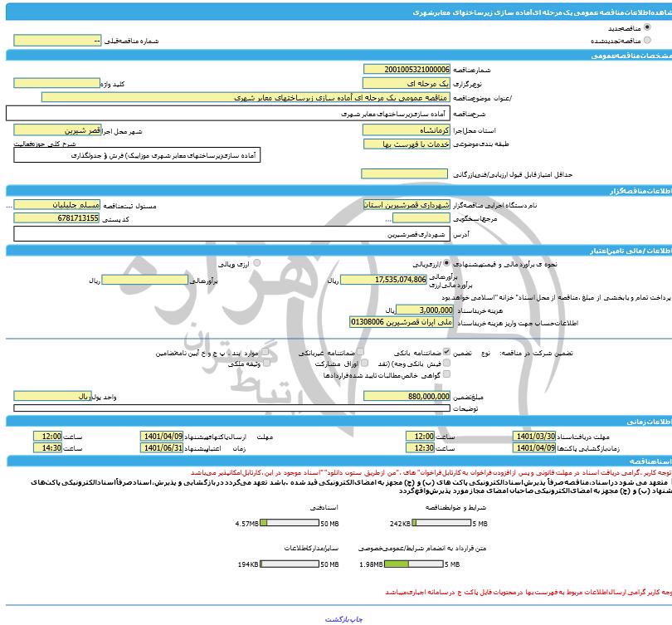Viewport: 672px width, 625px height.
Task: Click the tender number field 2001005321000006
Action: coord(407,70)
